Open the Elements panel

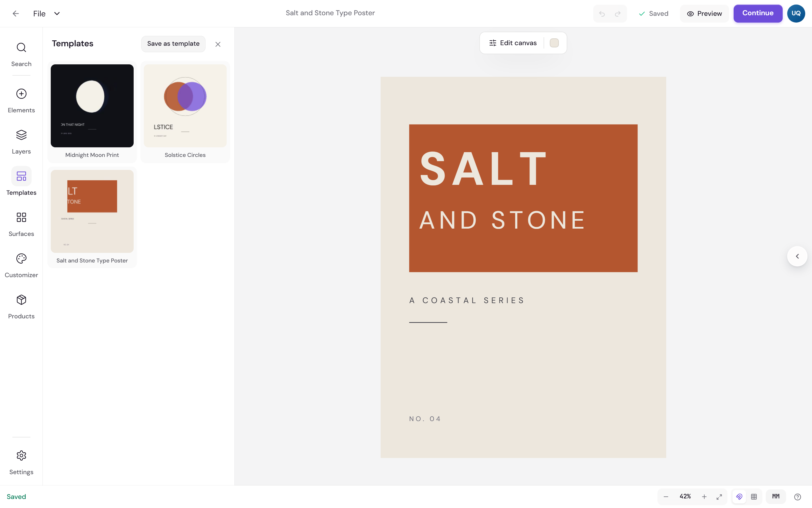(x=21, y=101)
